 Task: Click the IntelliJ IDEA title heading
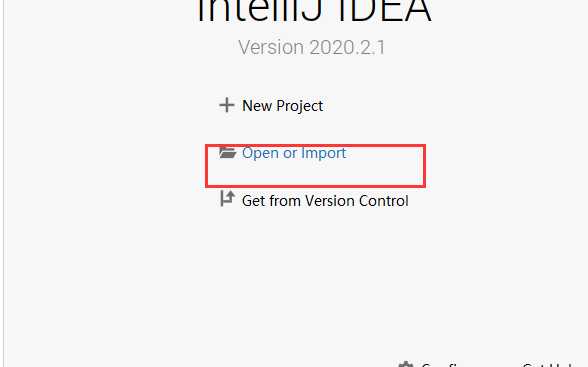tap(314, 12)
